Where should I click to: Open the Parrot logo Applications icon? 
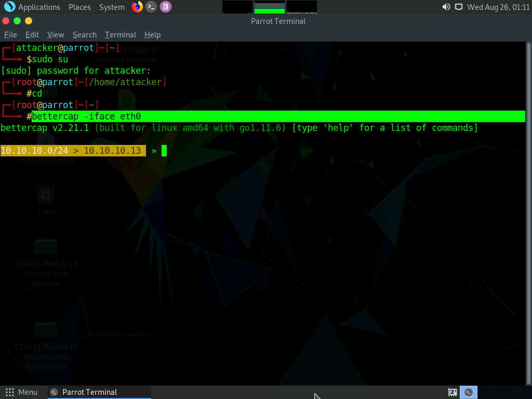tap(9, 6)
